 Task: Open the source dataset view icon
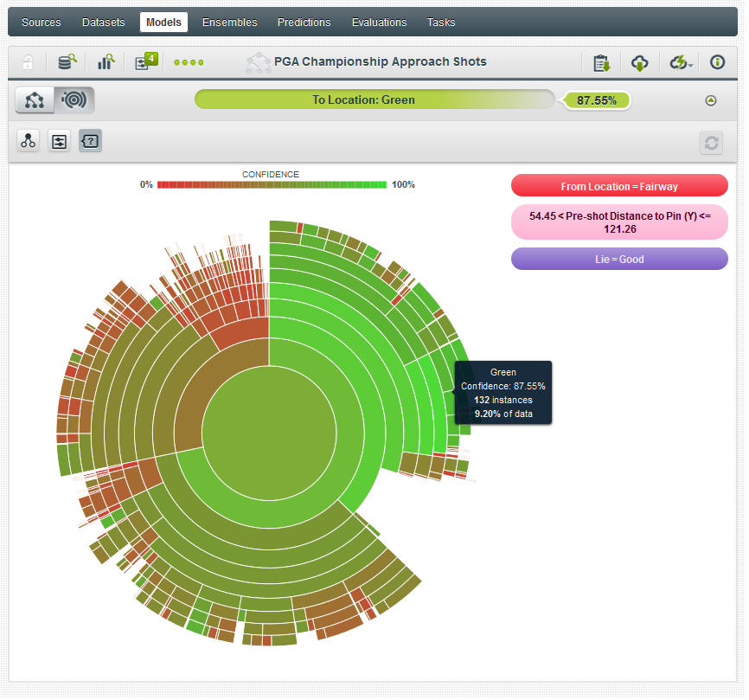[67, 62]
